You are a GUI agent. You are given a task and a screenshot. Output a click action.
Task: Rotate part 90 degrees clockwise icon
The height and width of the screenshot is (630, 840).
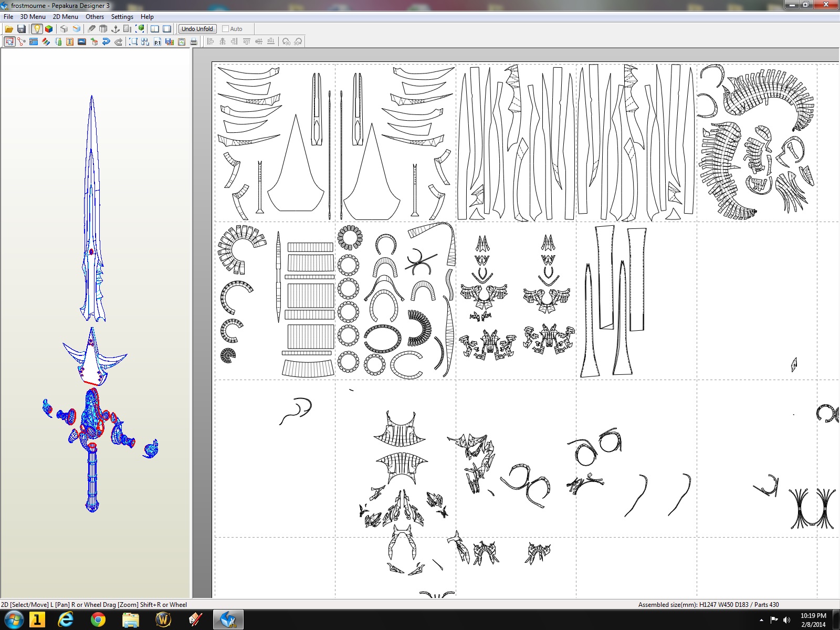(298, 41)
